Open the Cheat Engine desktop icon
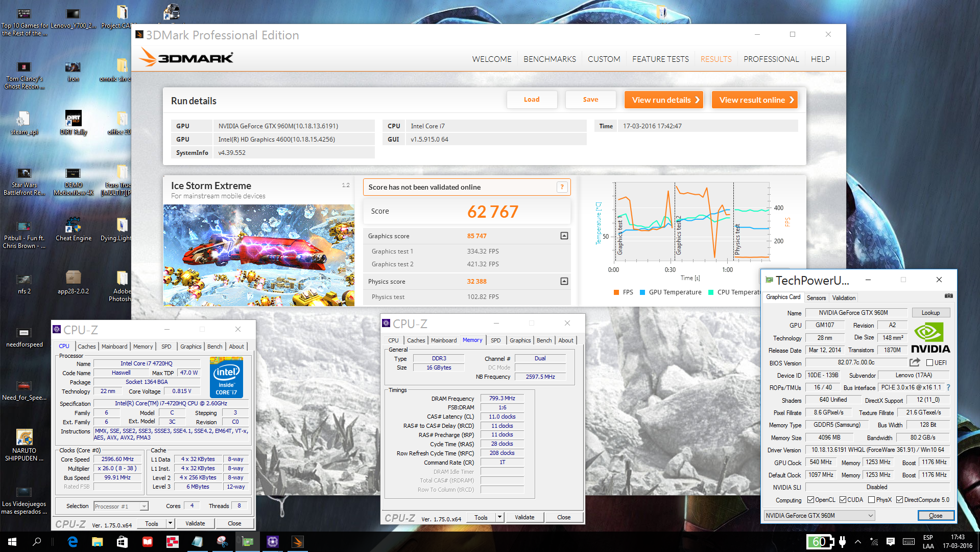 [x=74, y=229]
